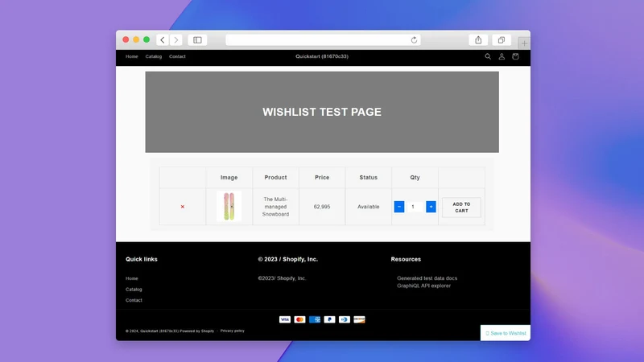644x362 pixels.
Task: Open the browser share button
Action: (478, 39)
